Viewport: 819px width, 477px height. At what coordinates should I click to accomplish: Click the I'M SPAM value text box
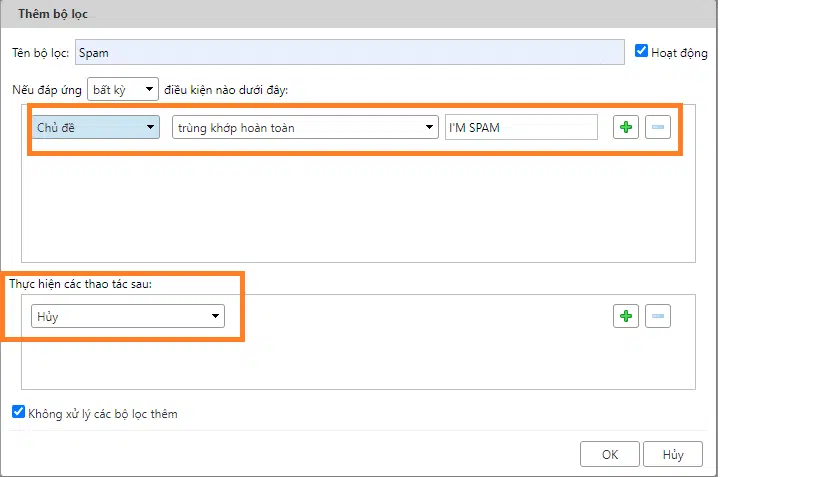coord(520,127)
